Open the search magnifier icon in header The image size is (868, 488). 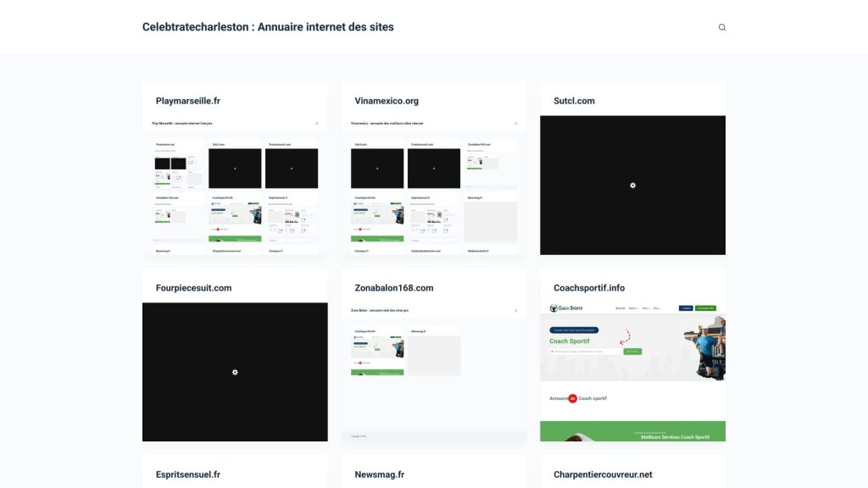coord(722,27)
